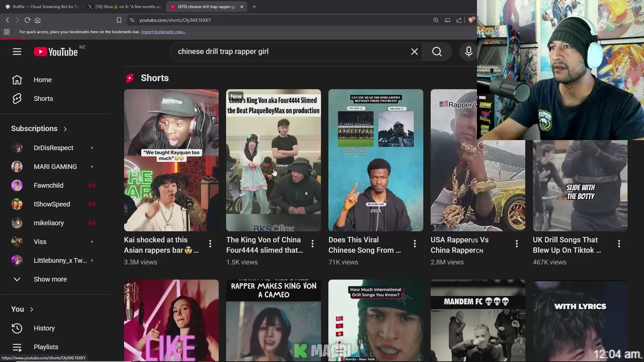Play the 'LIKE' pink singer short thumbnail

[172, 321]
